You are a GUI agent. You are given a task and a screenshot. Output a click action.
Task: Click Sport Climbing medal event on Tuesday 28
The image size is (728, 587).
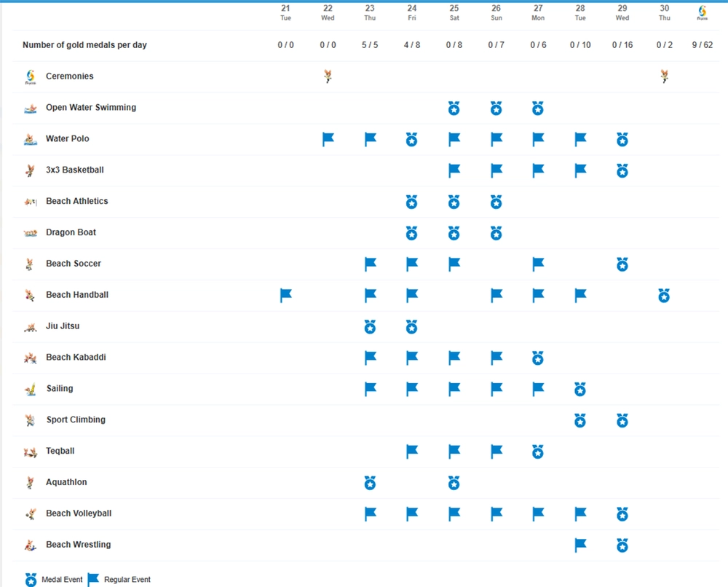[x=580, y=421]
